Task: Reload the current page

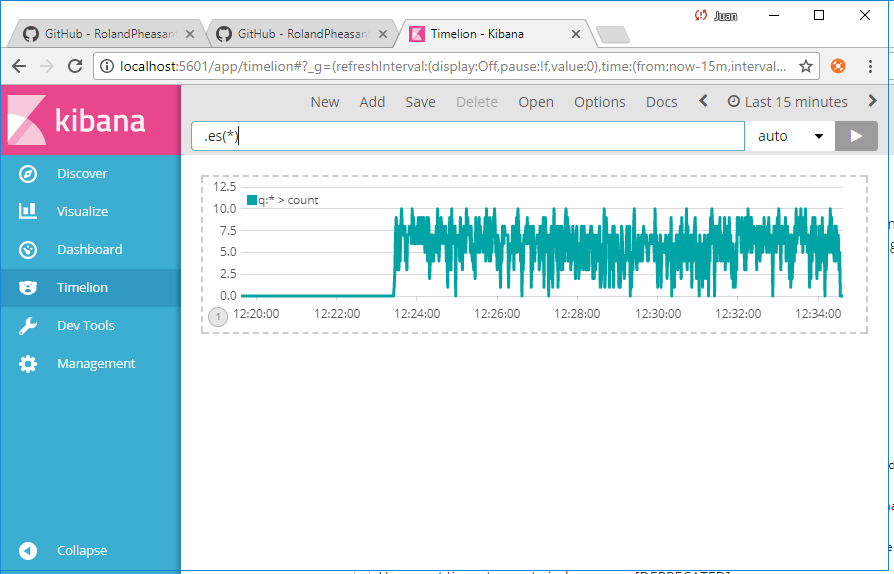Action: (75, 67)
